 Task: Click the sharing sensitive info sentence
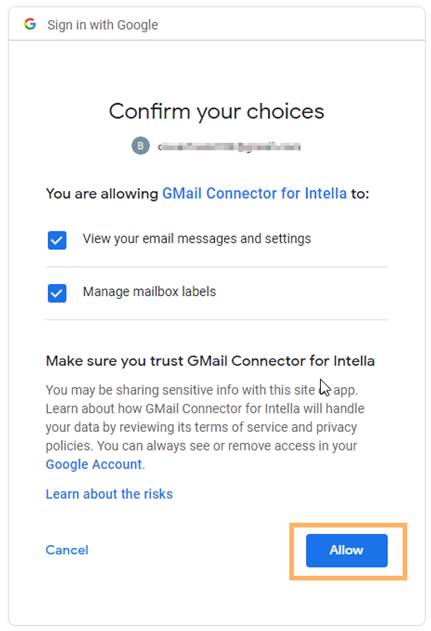click(202, 390)
